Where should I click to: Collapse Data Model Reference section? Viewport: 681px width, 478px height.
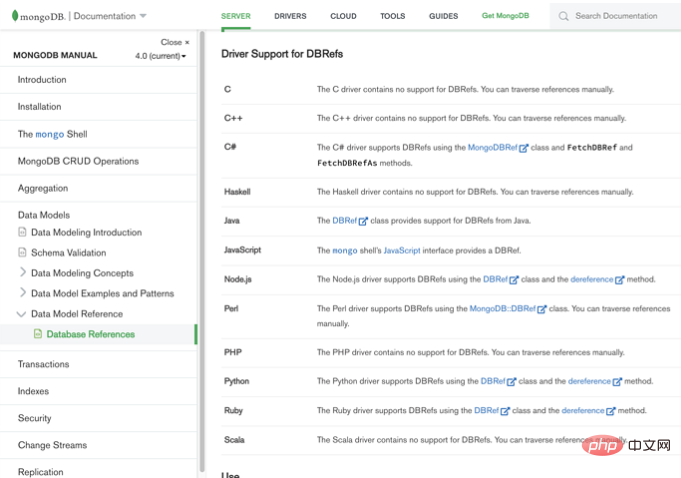21,314
